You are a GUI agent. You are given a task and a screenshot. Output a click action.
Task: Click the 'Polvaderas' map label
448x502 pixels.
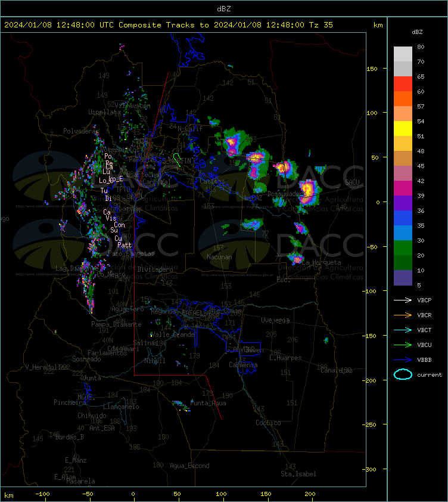81,131
